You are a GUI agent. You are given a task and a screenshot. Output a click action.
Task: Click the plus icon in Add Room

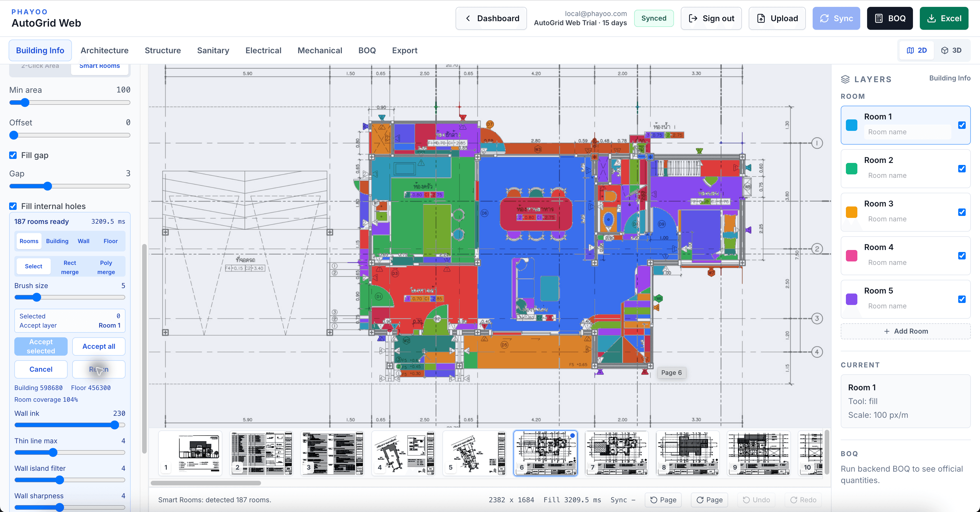[887, 331]
